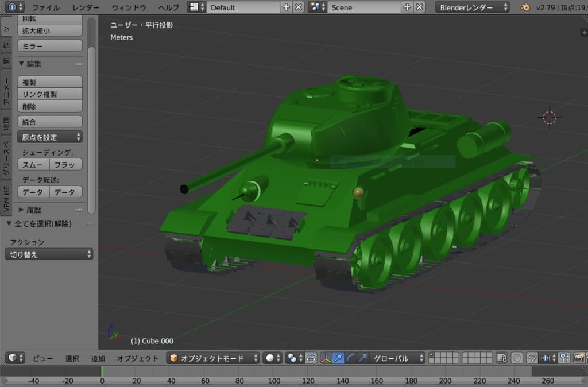Delete the Default screen layout
Image resolution: width=588 pixels, height=387 pixels.
299,7
